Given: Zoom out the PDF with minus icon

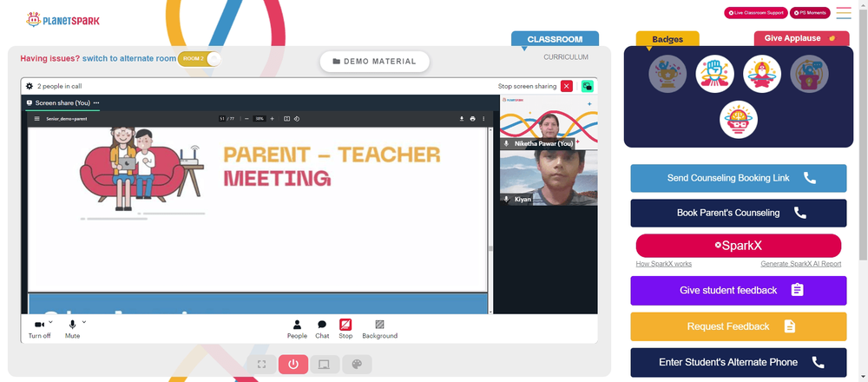Looking at the screenshot, I should [x=247, y=118].
